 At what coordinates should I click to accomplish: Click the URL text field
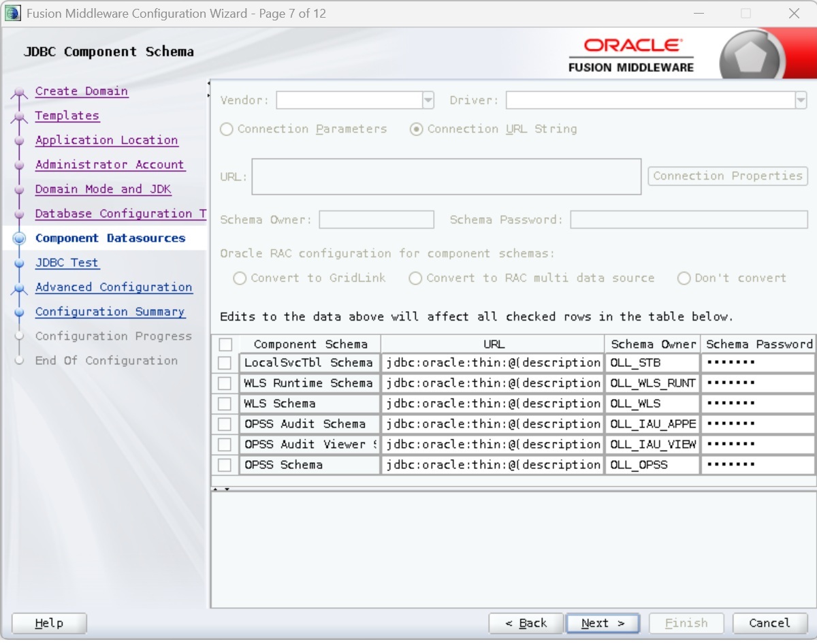pyautogui.click(x=447, y=177)
